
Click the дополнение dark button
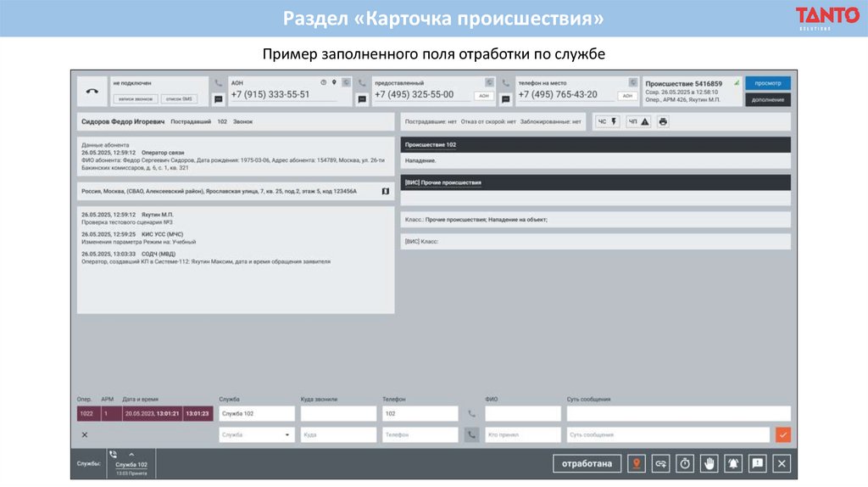tap(768, 100)
